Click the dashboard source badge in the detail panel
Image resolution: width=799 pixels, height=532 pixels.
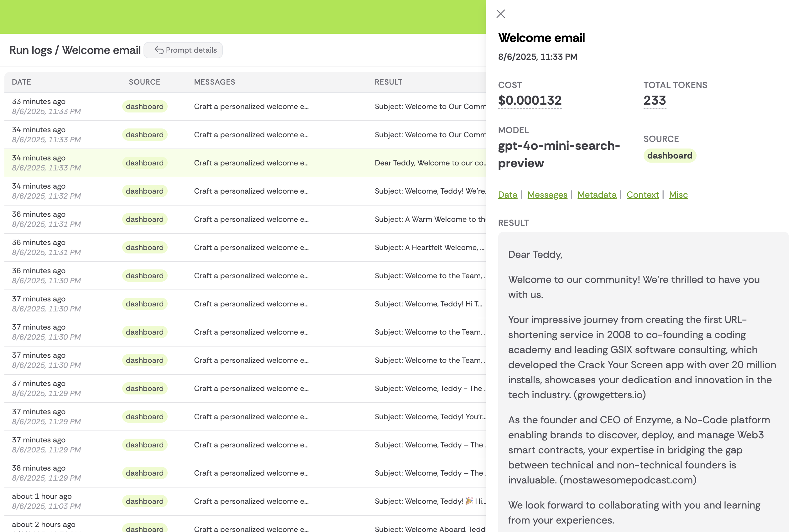669,155
